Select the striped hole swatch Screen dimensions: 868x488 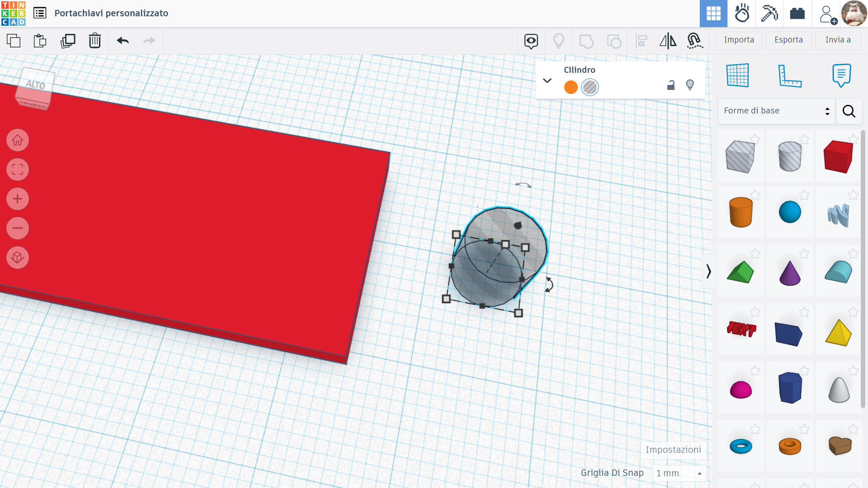click(590, 87)
